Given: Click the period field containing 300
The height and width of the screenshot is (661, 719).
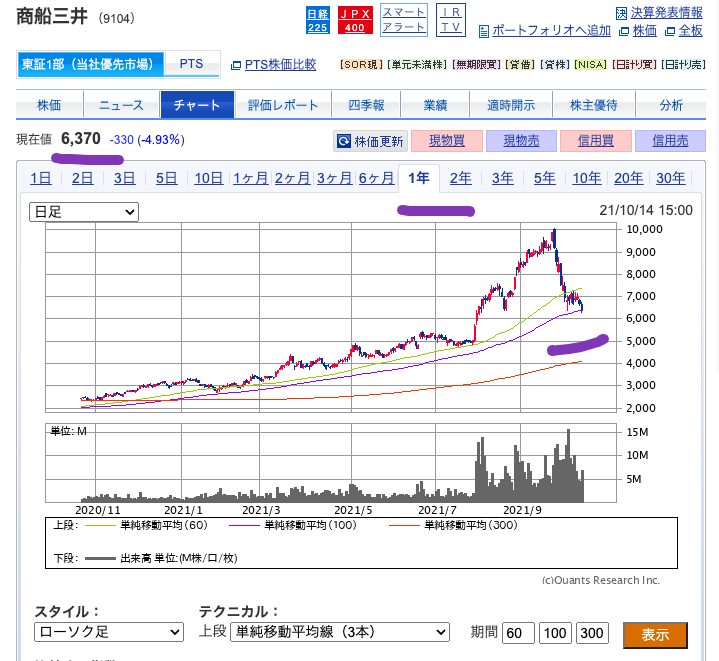Looking at the screenshot, I should coord(592,633).
